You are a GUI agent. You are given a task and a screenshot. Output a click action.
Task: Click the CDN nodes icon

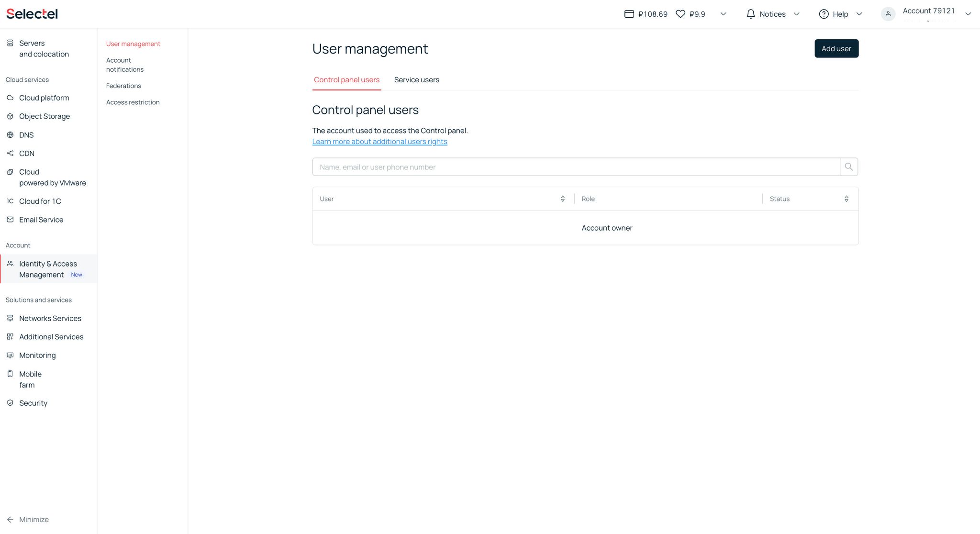click(x=10, y=154)
